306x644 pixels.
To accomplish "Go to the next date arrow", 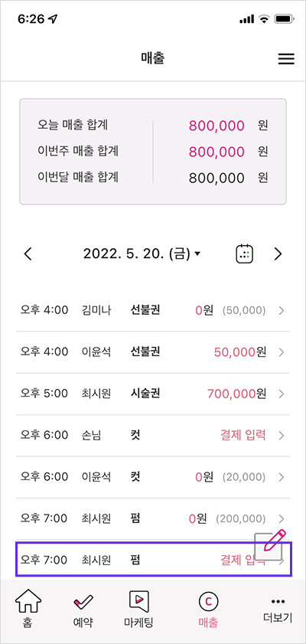I will click(278, 254).
